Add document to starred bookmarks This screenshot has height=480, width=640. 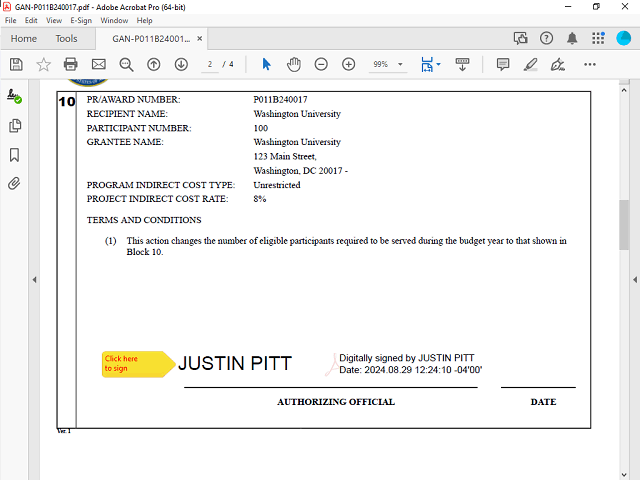[43, 64]
